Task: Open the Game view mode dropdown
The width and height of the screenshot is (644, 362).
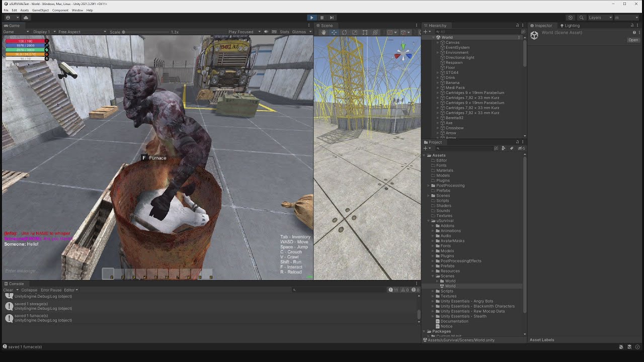Action: (x=16, y=32)
